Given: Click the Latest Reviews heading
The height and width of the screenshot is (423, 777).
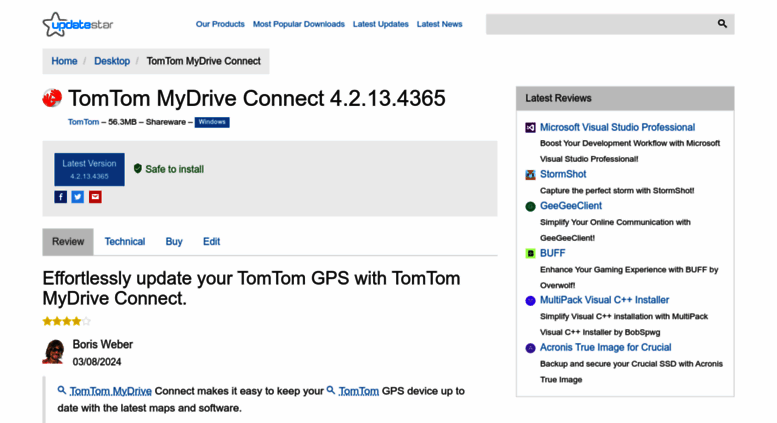Looking at the screenshot, I should pos(558,98).
